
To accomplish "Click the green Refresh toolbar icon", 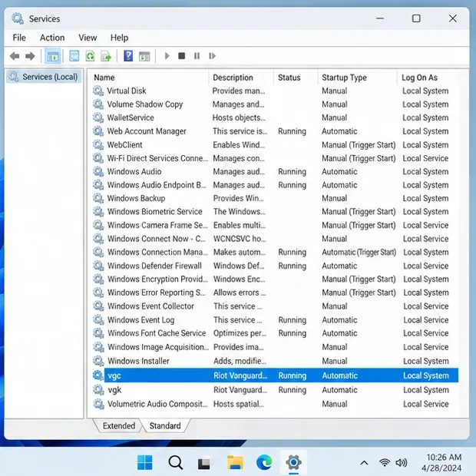I will click(x=90, y=56).
